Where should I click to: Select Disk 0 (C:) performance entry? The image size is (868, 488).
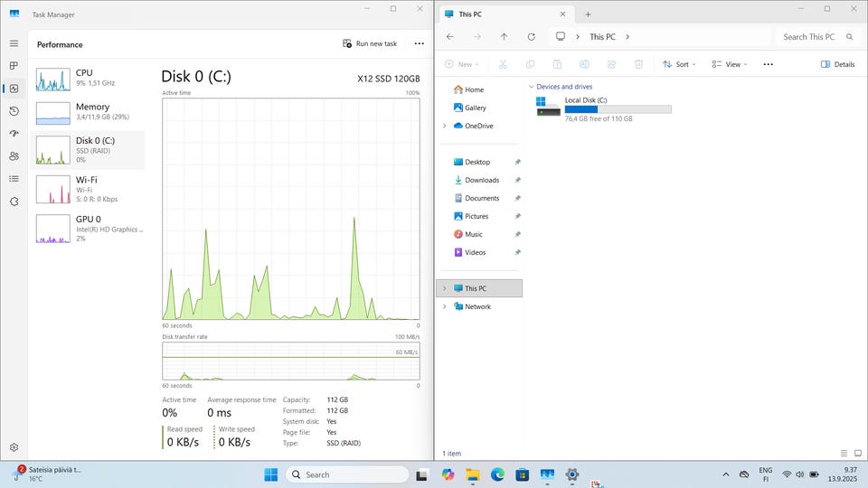(x=89, y=150)
